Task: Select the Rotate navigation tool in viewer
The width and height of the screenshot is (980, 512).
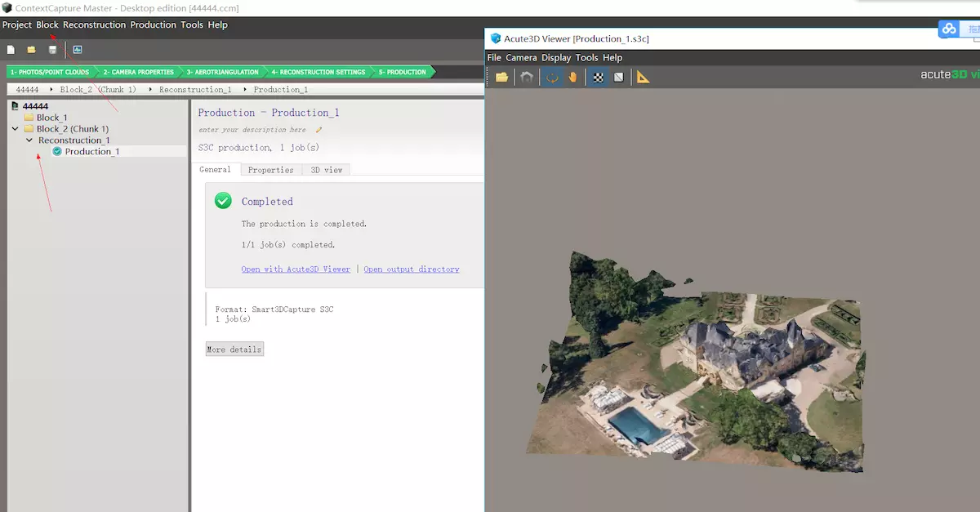Action: pyautogui.click(x=552, y=77)
